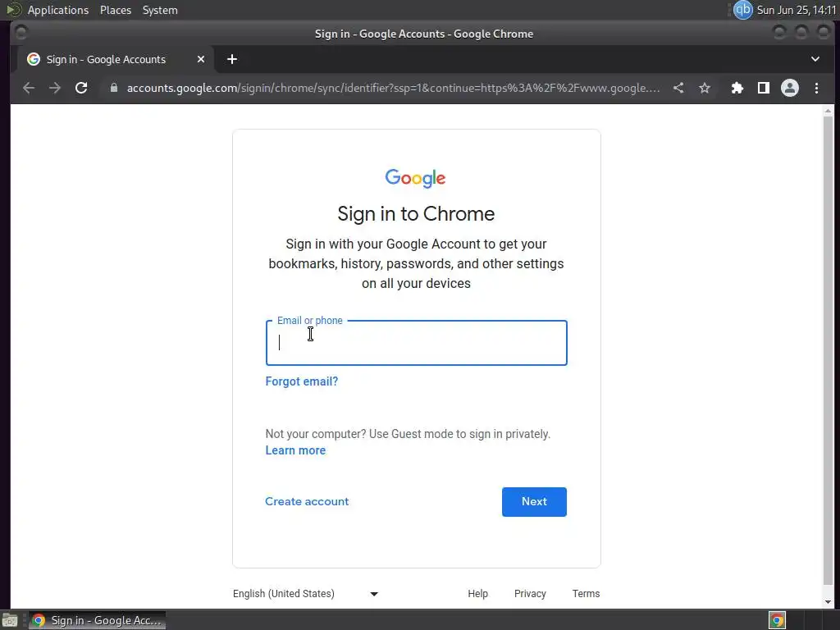Image resolution: width=840 pixels, height=630 pixels.
Task: Click the blue Next button
Action: coord(534,502)
